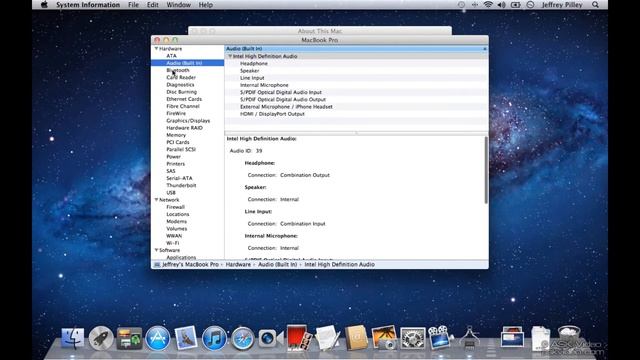Open Mission Control icon in Dock
The width and height of the screenshot is (640, 360).
pyautogui.click(x=129, y=338)
